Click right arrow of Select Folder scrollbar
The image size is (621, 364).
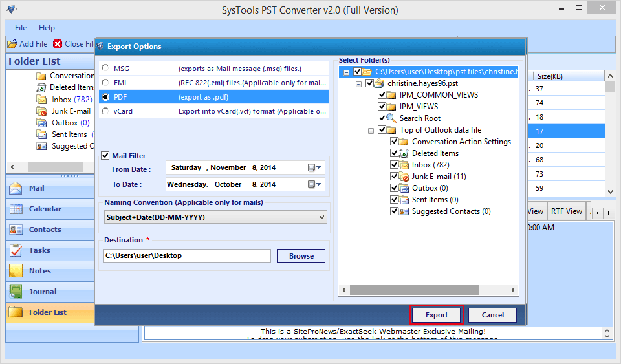(513, 290)
